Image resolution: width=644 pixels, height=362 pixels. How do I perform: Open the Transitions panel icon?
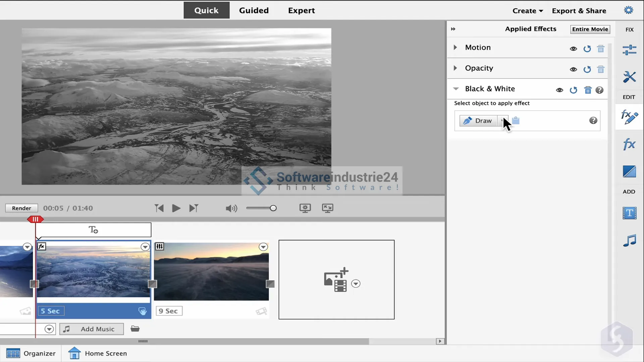629,172
